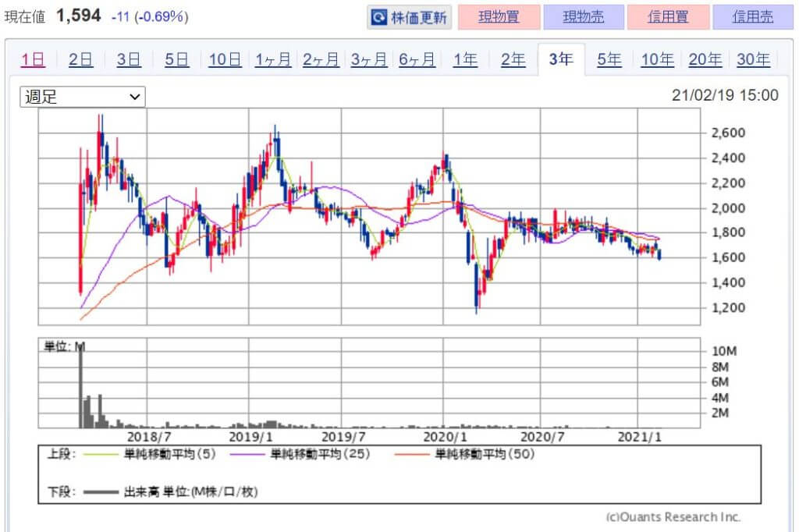
Task: Switch to the 1ヶ月 chart tab
Action: (x=272, y=59)
